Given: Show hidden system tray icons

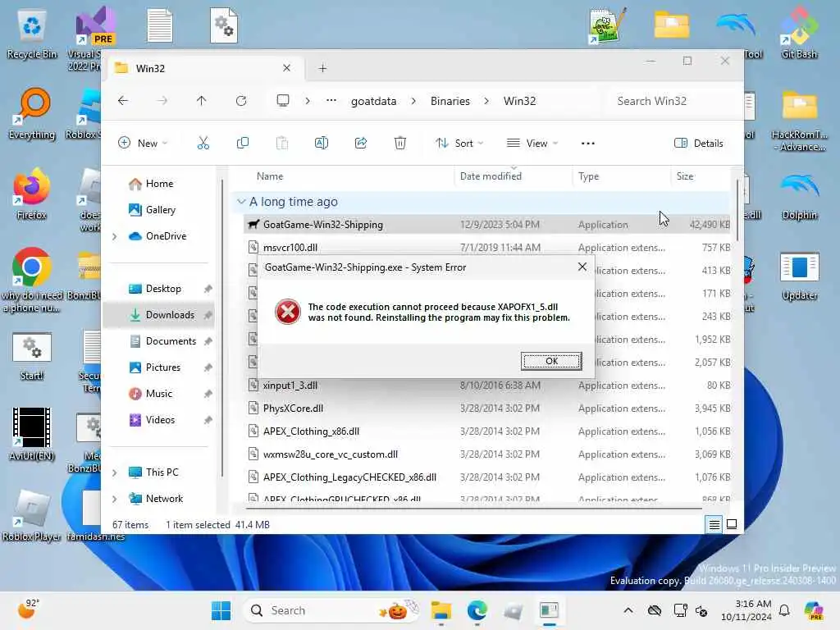Looking at the screenshot, I should pos(628,610).
